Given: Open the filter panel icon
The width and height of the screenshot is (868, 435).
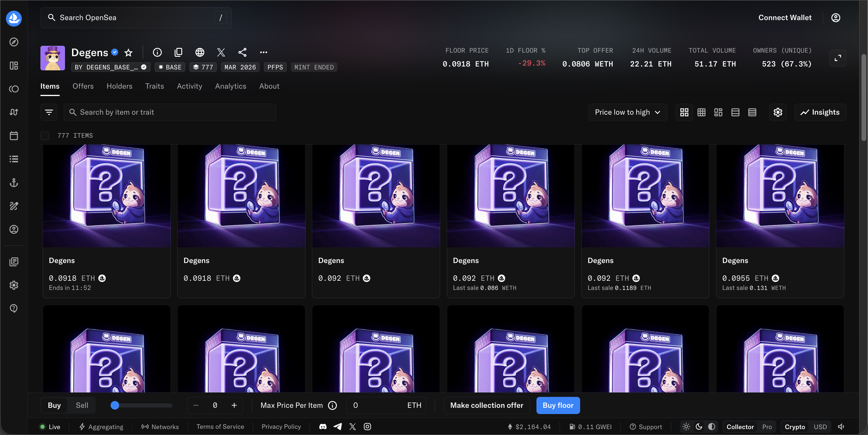Looking at the screenshot, I should 49,112.
